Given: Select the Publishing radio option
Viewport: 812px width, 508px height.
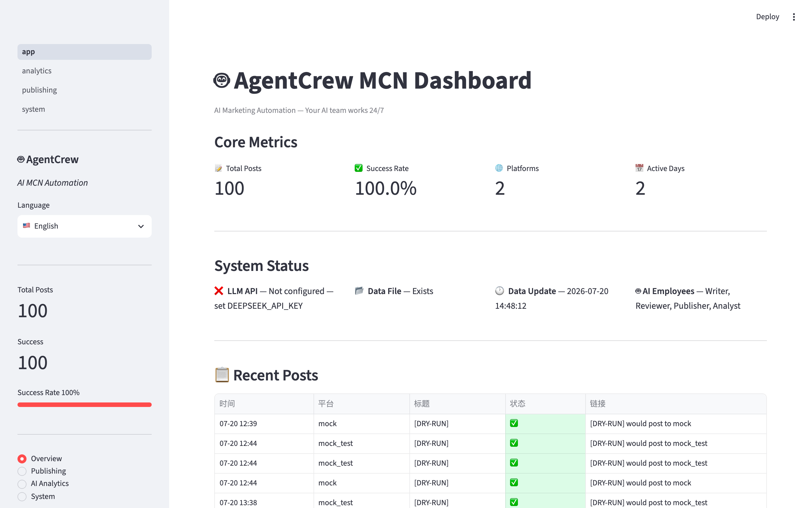Looking at the screenshot, I should tap(22, 471).
